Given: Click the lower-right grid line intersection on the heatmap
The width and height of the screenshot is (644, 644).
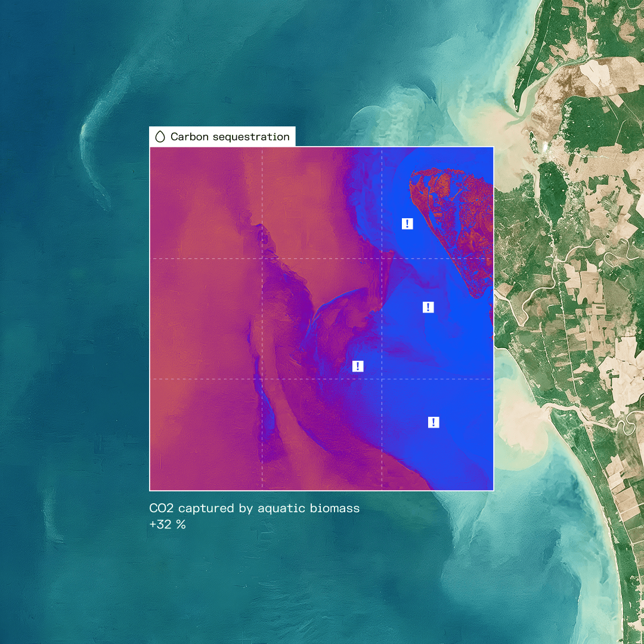Looking at the screenshot, I should 382,379.
